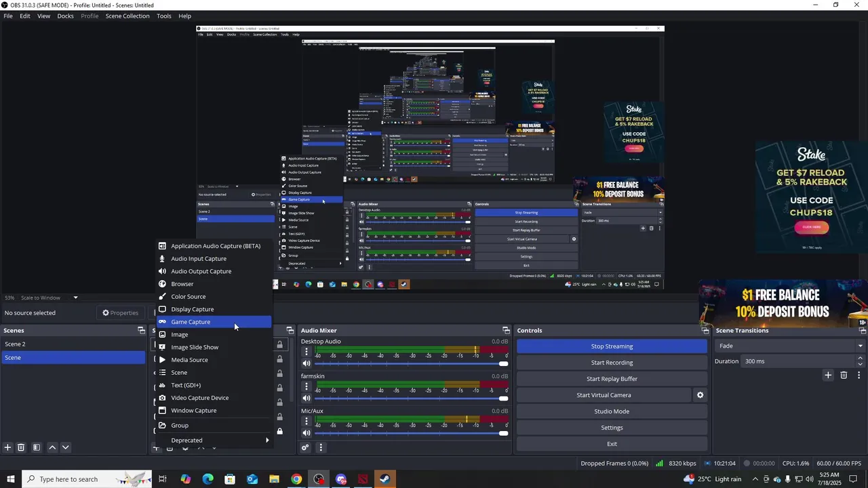
Task: Remove selected scene with Scenes trash icon
Action: coord(21,447)
